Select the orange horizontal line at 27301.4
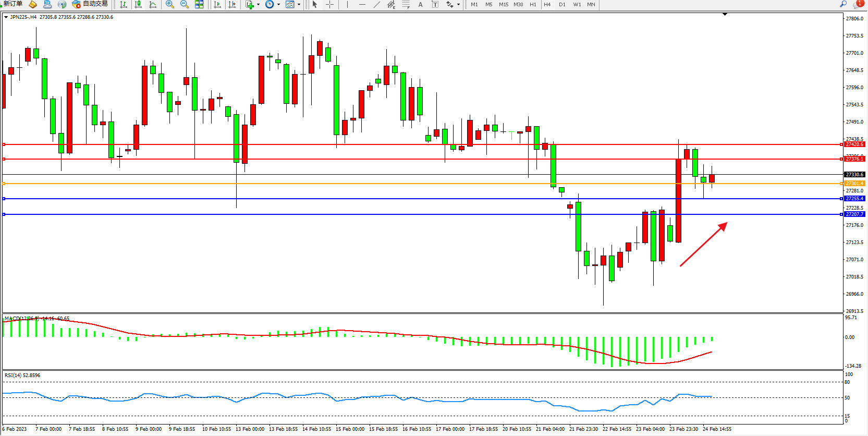The image size is (868, 436). coord(365,184)
